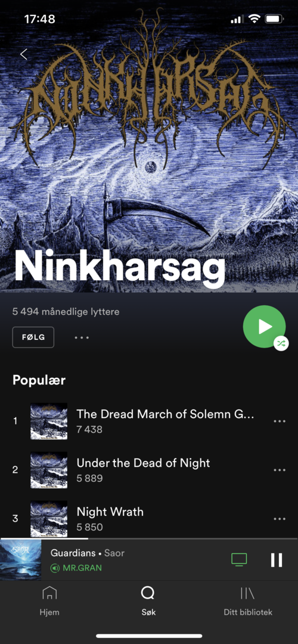Open more options for The Dread March track
Image resolution: width=298 pixels, height=644 pixels.
click(280, 422)
